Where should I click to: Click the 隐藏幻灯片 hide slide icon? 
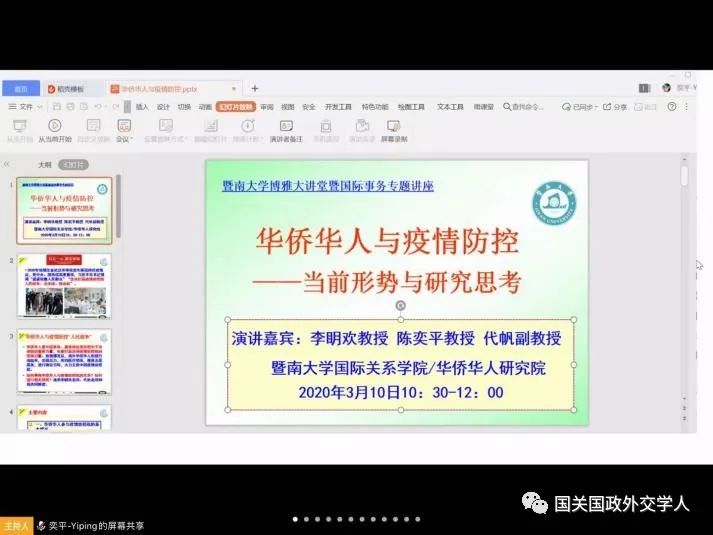click(211, 125)
